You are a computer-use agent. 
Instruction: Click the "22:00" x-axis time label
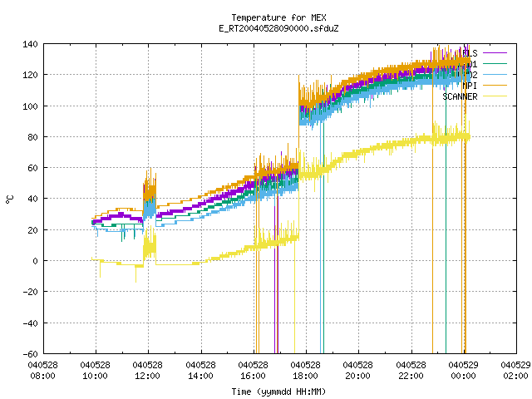pyautogui.click(x=411, y=376)
